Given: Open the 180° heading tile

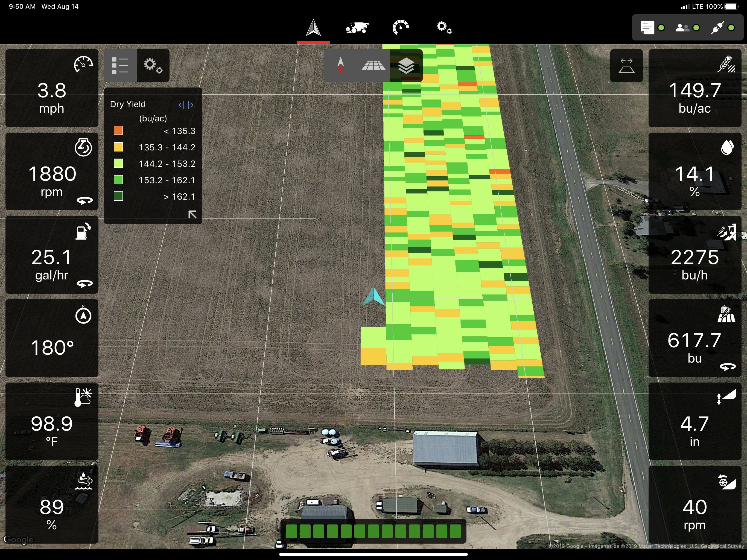Looking at the screenshot, I should [x=52, y=338].
